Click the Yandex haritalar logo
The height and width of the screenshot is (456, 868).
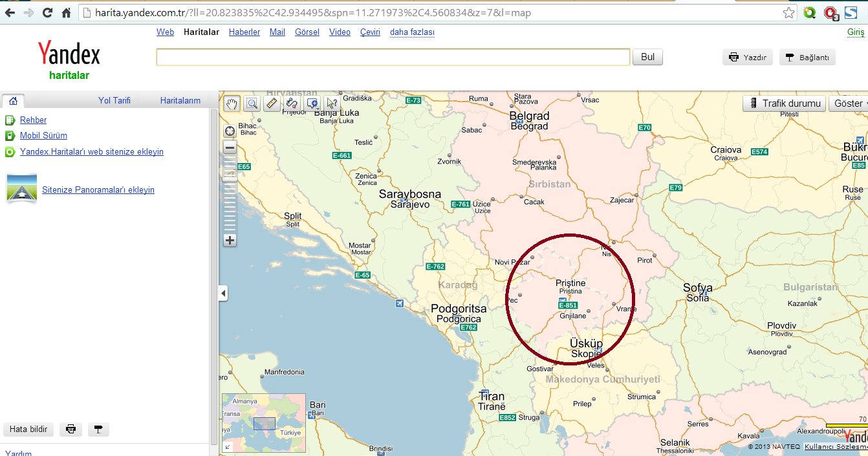point(69,60)
